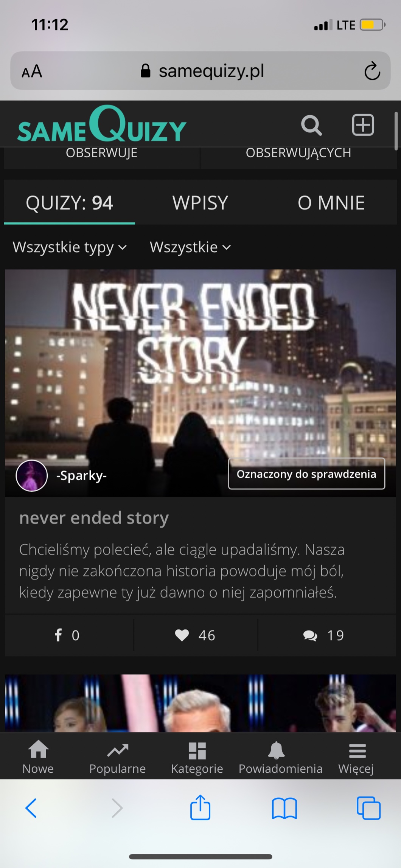Image resolution: width=401 pixels, height=868 pixels.
Task: Open the search magnifier icon
Action: [x=311, y=125]
